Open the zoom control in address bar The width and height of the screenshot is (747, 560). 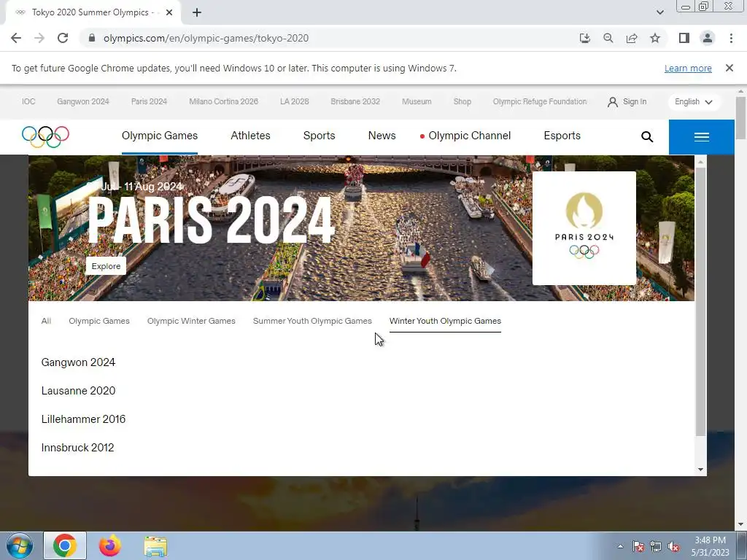pyautogui.click(x=608, y=38)
